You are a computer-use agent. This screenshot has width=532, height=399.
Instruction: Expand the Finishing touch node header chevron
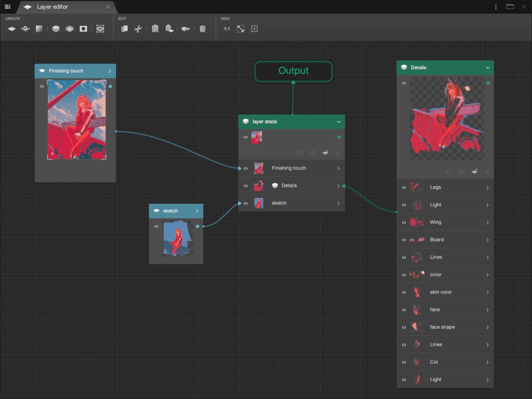point(110,71)
